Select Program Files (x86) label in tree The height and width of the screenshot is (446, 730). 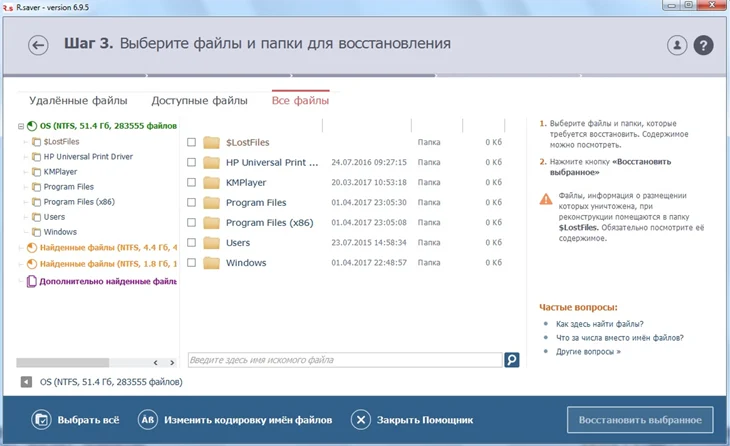coord(79,202)
